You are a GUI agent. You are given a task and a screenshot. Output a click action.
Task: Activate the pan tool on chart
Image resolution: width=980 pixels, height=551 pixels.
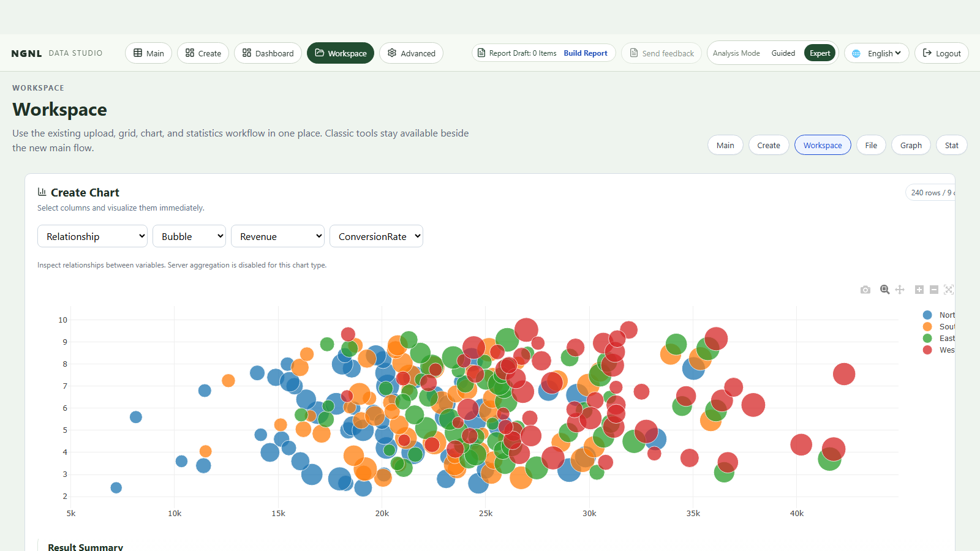[x=900, y=290]
